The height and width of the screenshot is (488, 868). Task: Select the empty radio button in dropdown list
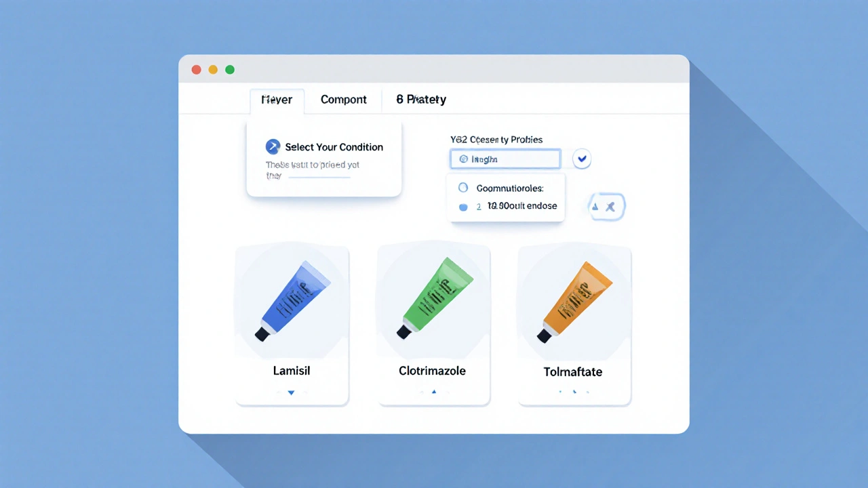point(463,188)
